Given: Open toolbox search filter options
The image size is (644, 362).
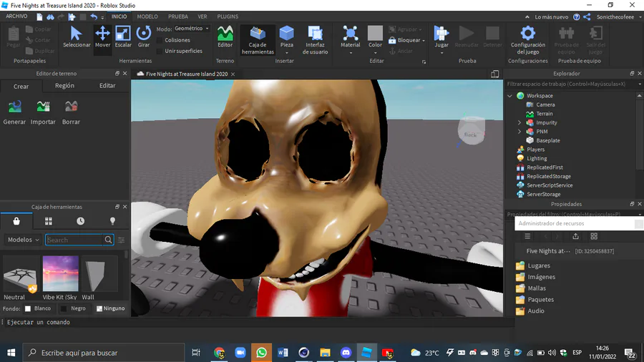Looking at the screenshot, I should coord(121,240).
